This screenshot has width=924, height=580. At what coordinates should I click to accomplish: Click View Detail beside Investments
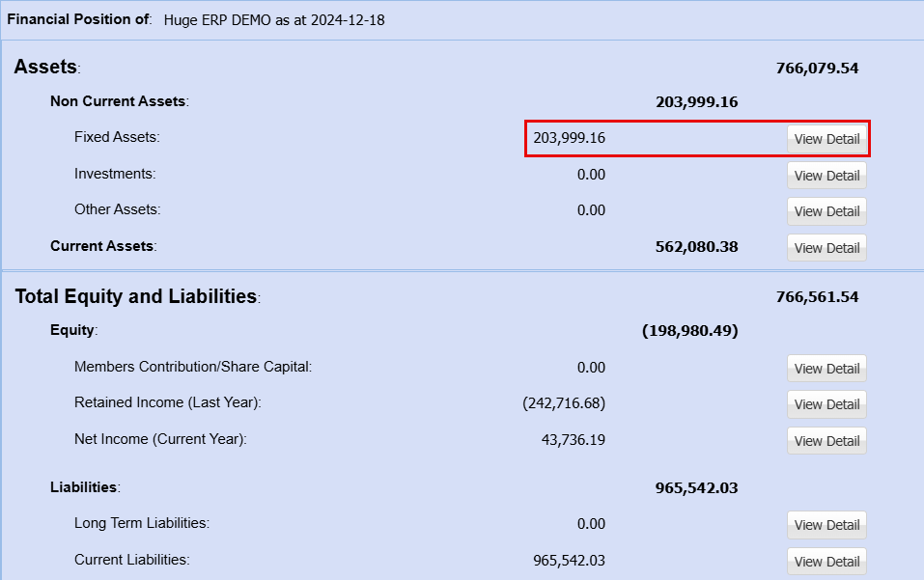click(x=826, y=176)
